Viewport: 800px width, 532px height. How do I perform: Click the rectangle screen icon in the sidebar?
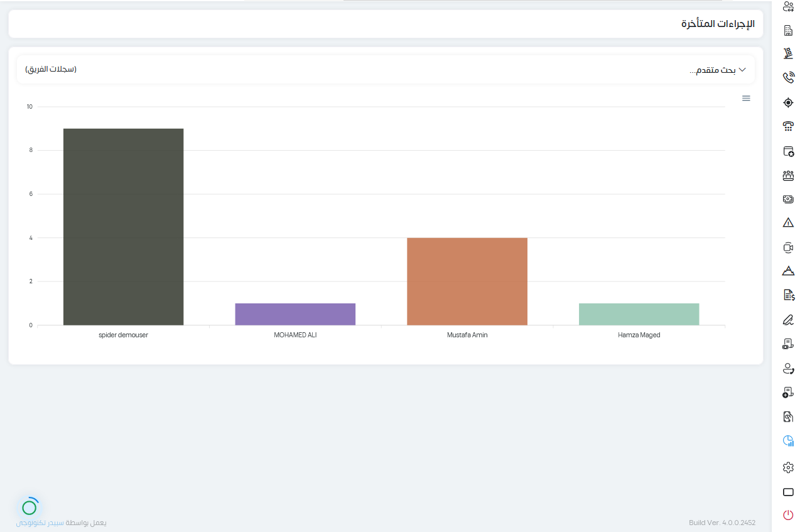coord(788,492)
